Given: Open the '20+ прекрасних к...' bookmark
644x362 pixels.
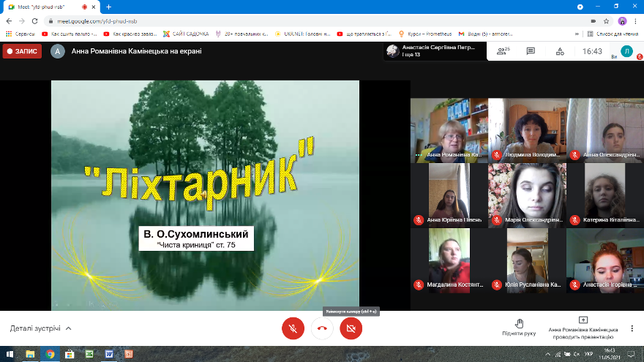Looking at the screenshot, I should click(x=241, y=34).
